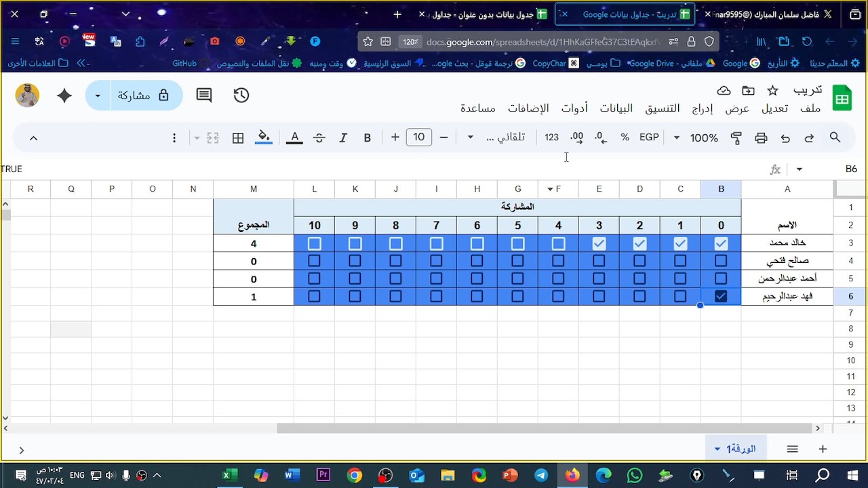The height and width of the screenshot is (488, 868).
Task: Click the Gemini sparkle icon
Action: pyautogui.click(x=64, y=96)
